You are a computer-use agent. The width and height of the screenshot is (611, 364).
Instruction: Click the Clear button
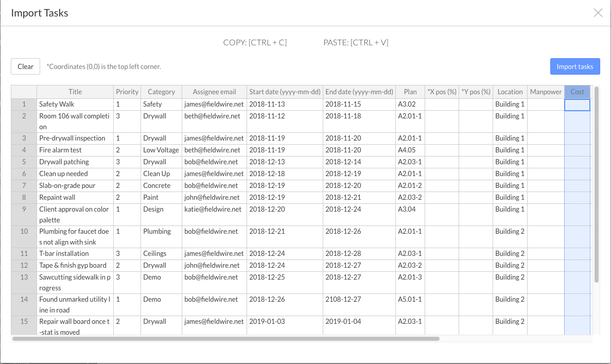tap(25, 66)
